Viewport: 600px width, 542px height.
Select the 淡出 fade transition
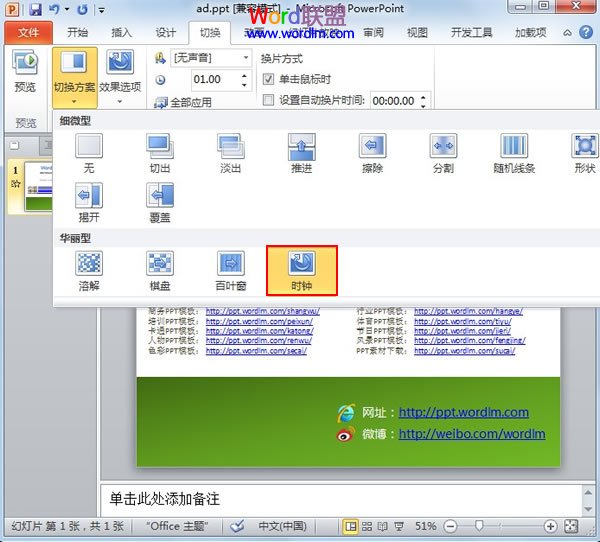click(231, 153)
